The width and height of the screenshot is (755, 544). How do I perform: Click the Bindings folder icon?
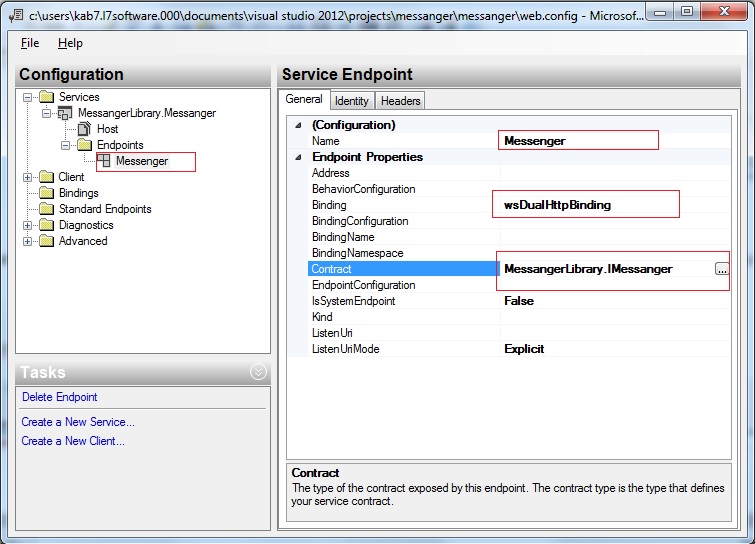(46, 193)
